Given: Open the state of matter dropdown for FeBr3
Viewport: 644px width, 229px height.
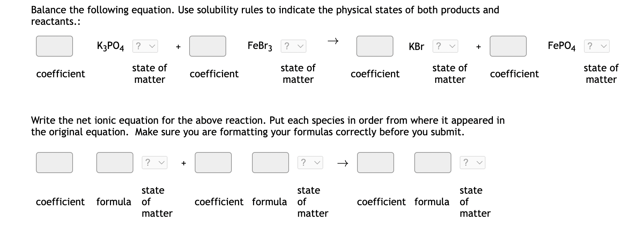Looking at the screenshot, I should coord(294,46).
